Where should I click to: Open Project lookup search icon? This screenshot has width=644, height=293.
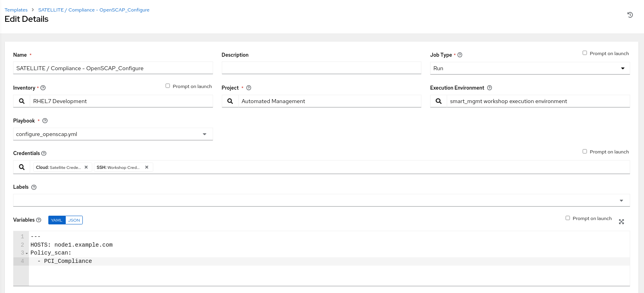[x=230, y=101]
